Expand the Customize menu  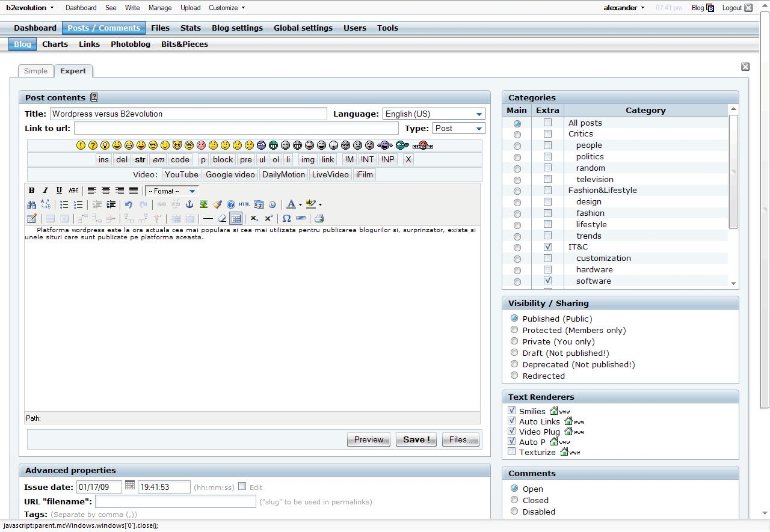pyautogui.click(x=227, y=8)
